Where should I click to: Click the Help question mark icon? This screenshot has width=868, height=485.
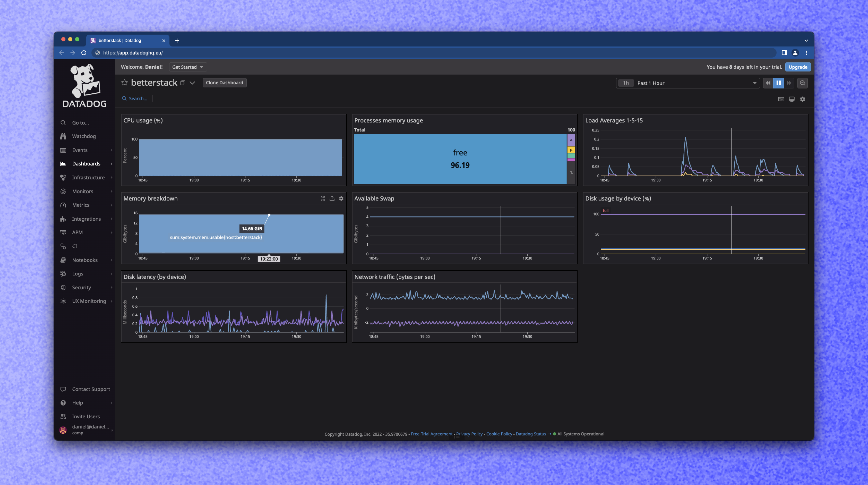[63, 403]
